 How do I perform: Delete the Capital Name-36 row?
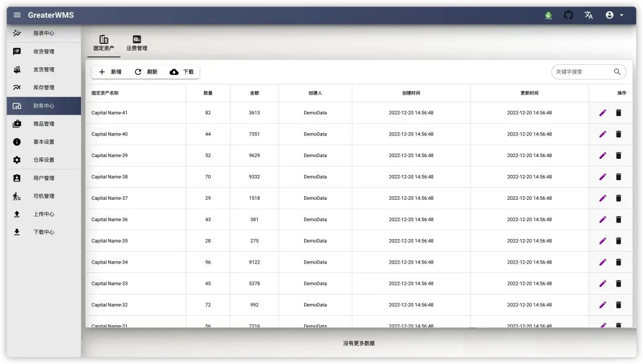tap(619, 219)
